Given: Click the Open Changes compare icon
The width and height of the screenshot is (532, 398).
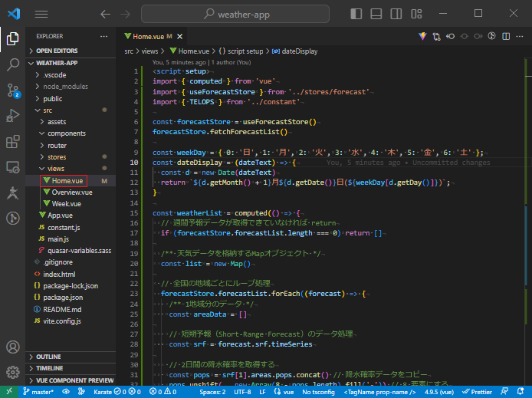Looking at the screenshot, I should click(436, 36).
